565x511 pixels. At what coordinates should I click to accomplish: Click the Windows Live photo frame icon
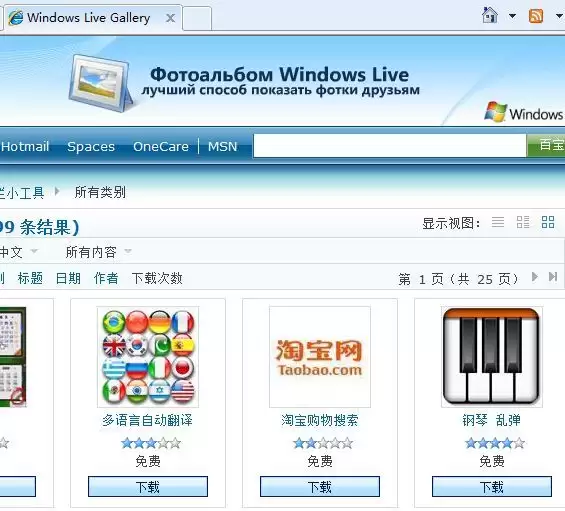pyautogui.click(x=100, y=83)
